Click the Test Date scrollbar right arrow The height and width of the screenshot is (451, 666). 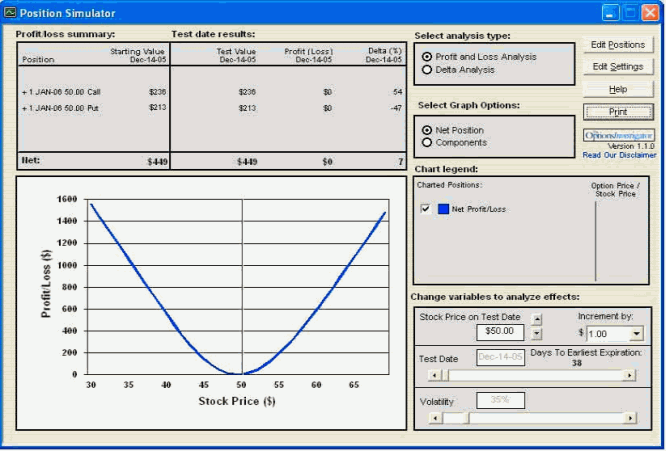(629, 375)
